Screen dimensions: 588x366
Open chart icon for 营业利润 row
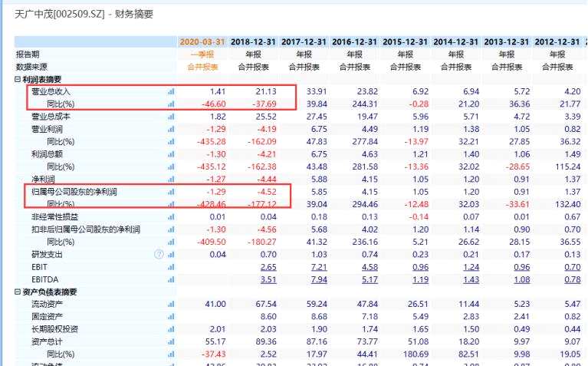pos(171,129)
